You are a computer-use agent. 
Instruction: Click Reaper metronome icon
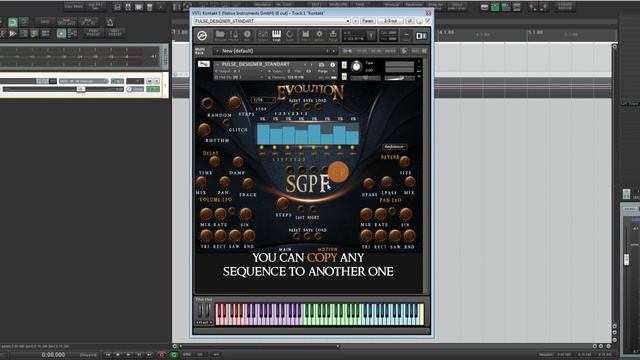click(110, 22)
